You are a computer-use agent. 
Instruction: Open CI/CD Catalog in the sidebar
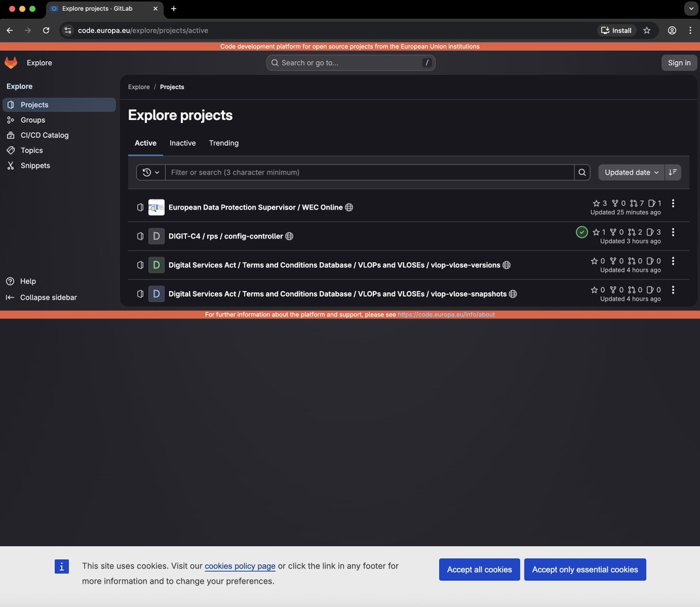click(x=59, y=135)
